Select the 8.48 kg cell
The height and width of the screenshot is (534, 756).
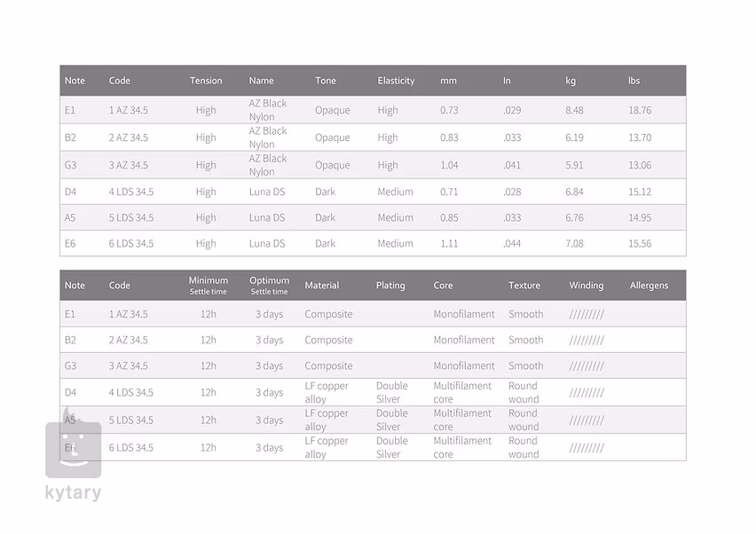575,111
